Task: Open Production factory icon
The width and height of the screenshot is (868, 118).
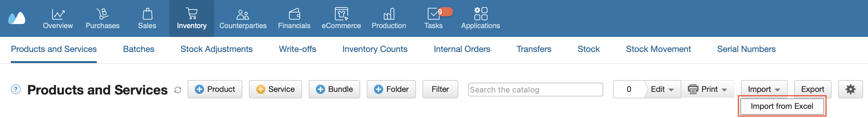Action: (389, 14)
